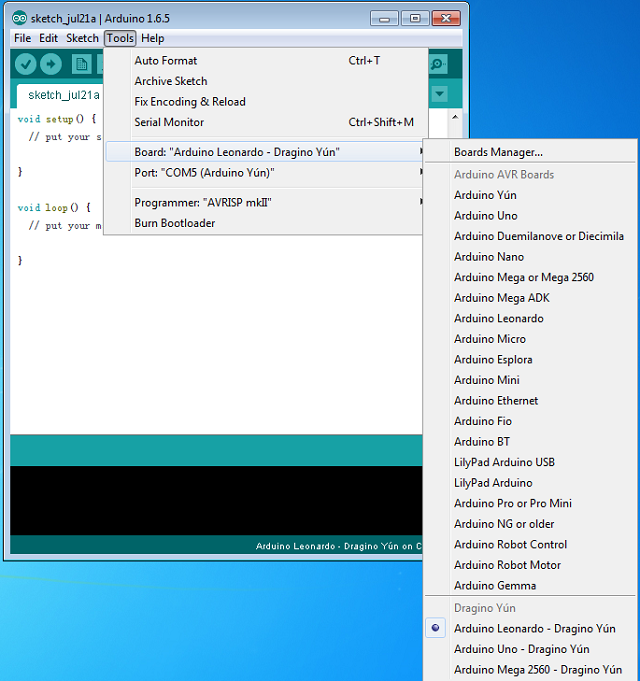This screenshot has width=640, height=681.
Task: Select the plain LilyPad Arduino board
Action: pos(530,483)
